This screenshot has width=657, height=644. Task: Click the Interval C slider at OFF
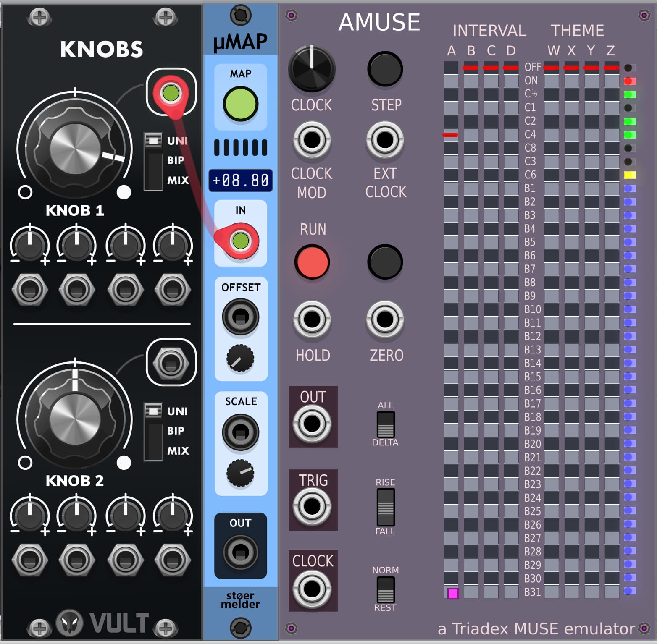coord(491,68)
